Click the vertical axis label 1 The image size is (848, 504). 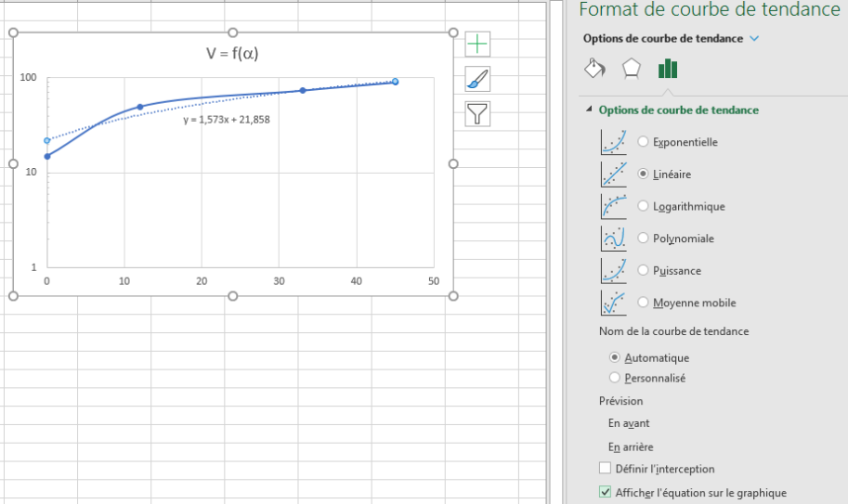[33, 267]
